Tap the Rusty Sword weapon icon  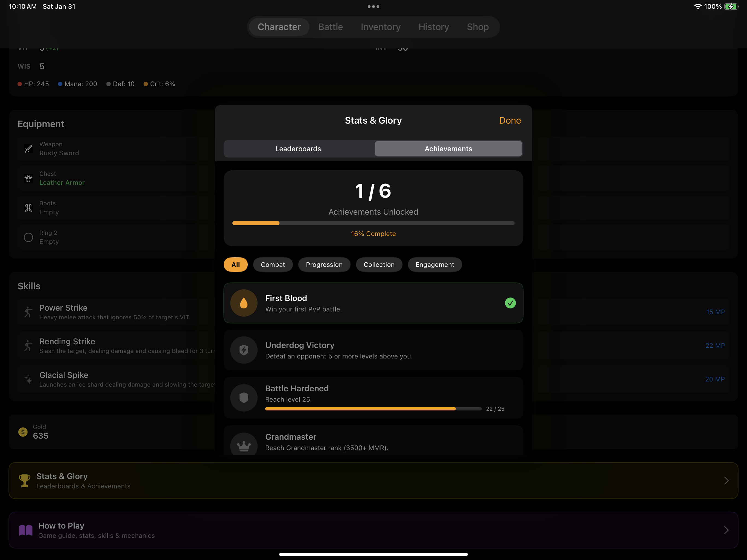coord(28,148)
